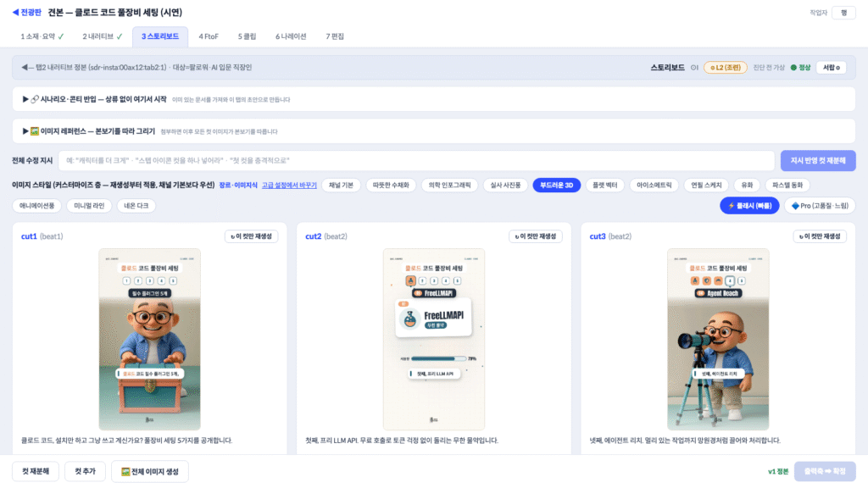
Task: Click the 컷 재분해 button
Action: click(x=36, y=471)
